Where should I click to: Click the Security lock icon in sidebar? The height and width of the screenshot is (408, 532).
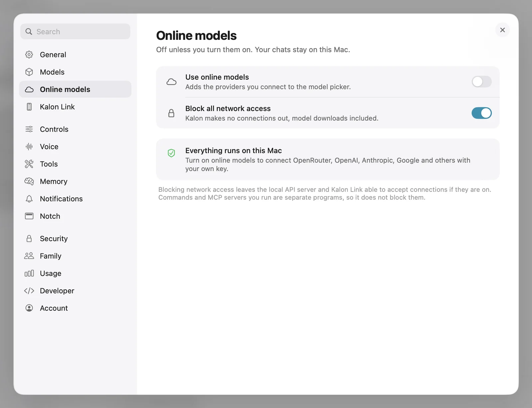click(x=29, y=239)
